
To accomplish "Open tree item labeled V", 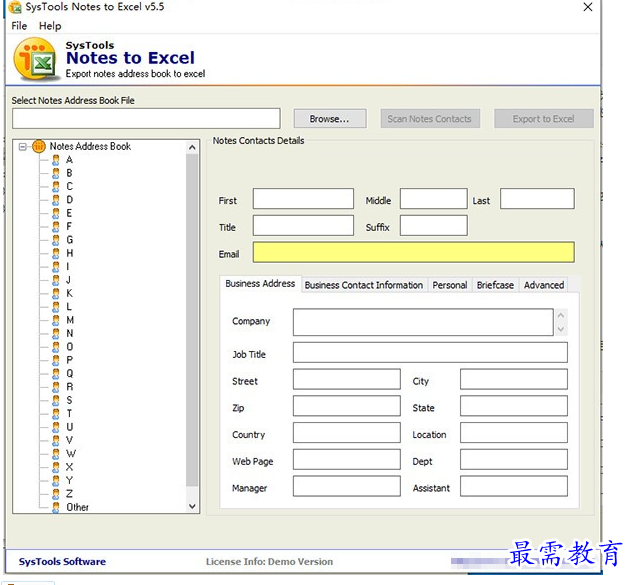I will coord(69,441).
